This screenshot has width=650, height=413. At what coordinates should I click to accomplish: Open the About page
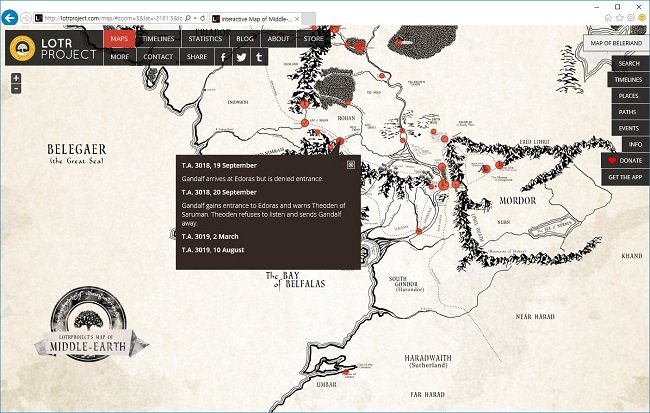[x=278, y=39]
